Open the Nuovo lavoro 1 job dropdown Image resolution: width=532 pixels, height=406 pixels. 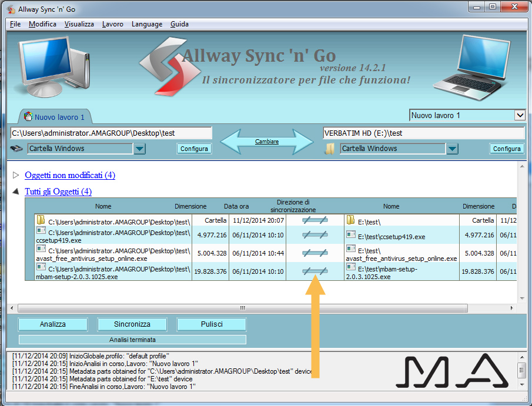[520, 115]
